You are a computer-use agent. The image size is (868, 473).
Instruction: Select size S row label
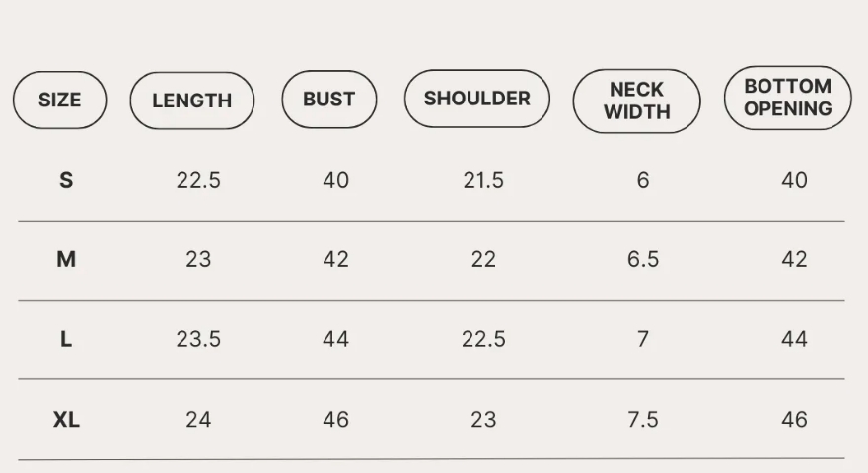tap(66, 180)
